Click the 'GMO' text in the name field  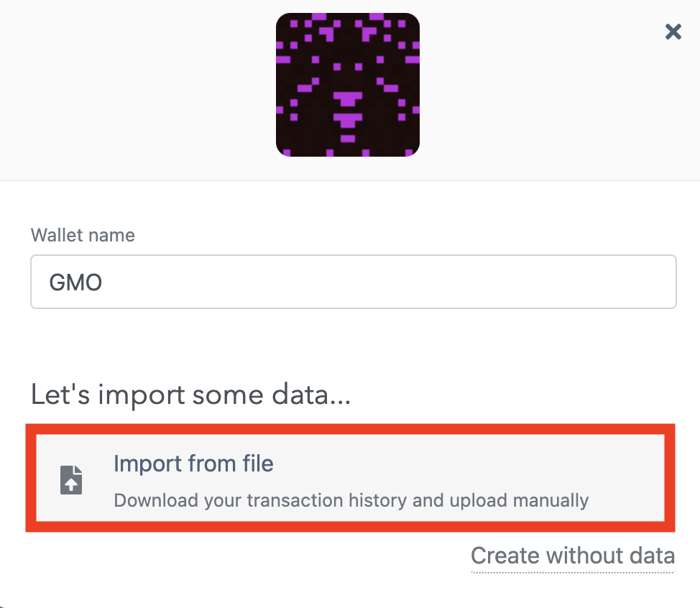76,282
